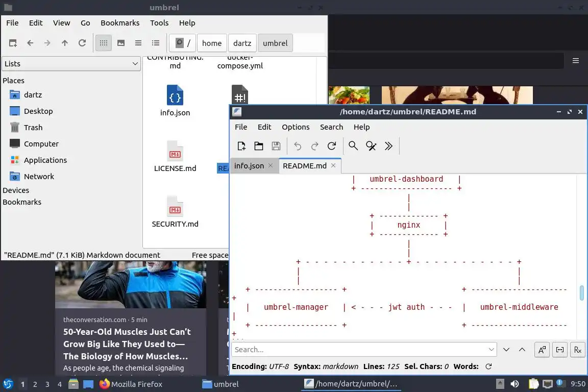Toggle match case search option

(542, 350)
